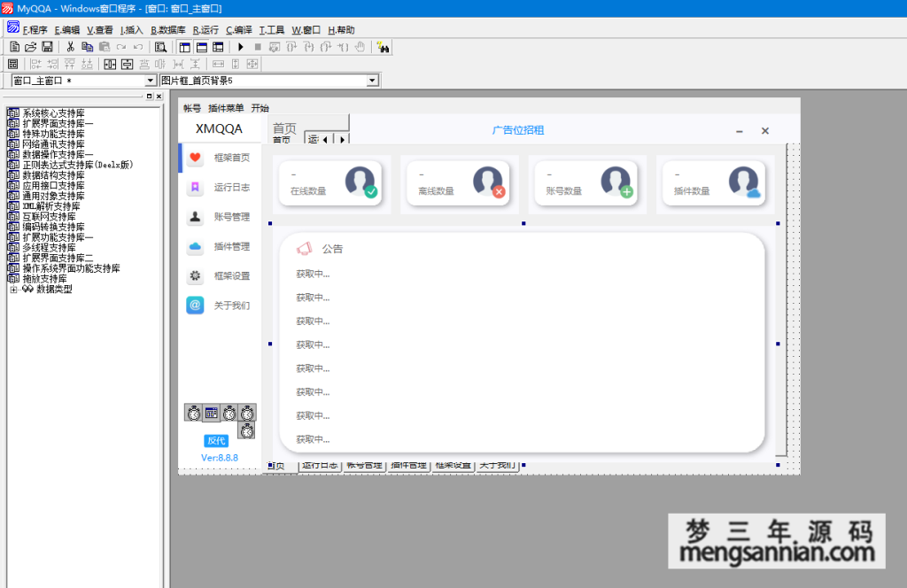The image size is (907, 588).
Task: Click the Save icon in the toolbar
Action: point(47,46)
